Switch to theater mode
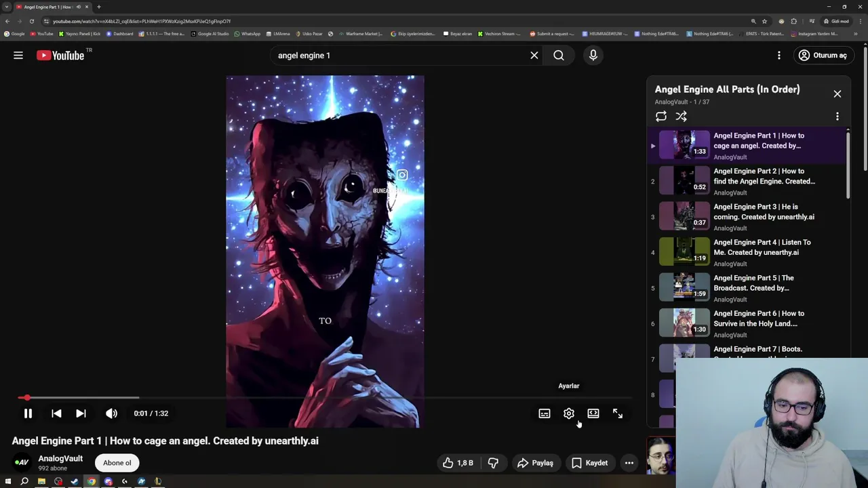Screen dimensions: 868x488 coord(593,413)
